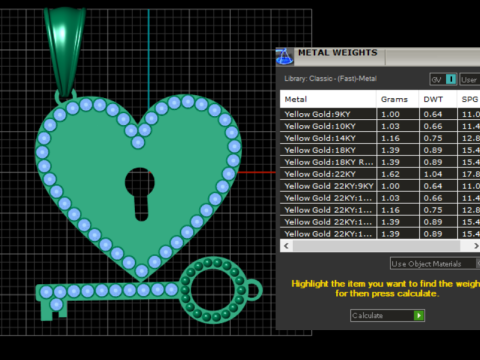Select the Yellow Gold:22KY row
The image size is (480, 360).
coord(380,174)
